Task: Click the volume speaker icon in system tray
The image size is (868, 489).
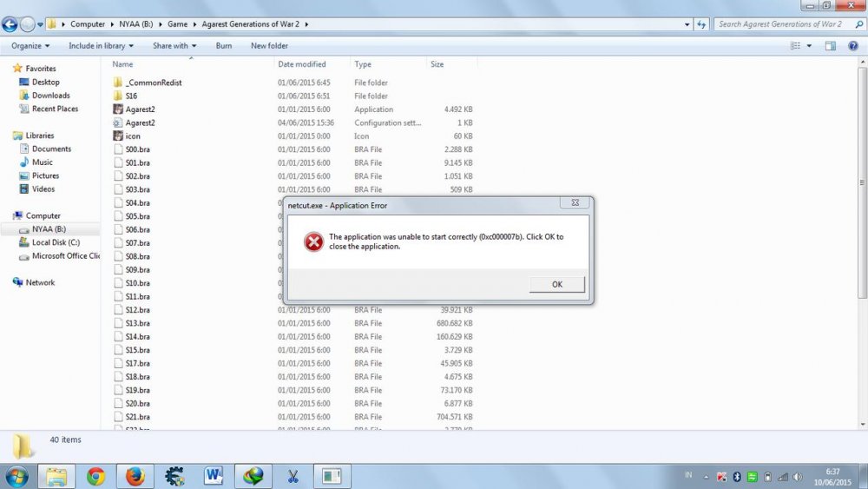Action: (x=797, y=477)
